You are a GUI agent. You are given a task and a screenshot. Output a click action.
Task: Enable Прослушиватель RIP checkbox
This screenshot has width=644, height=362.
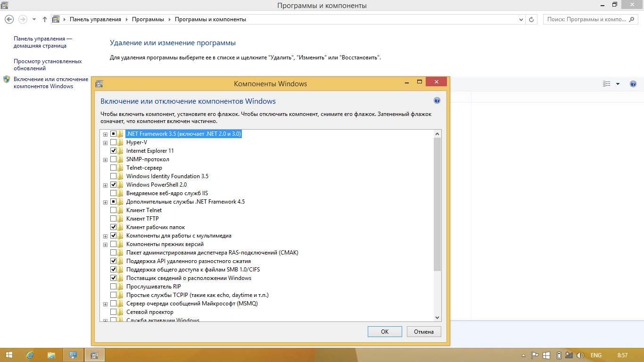point(113,287)
